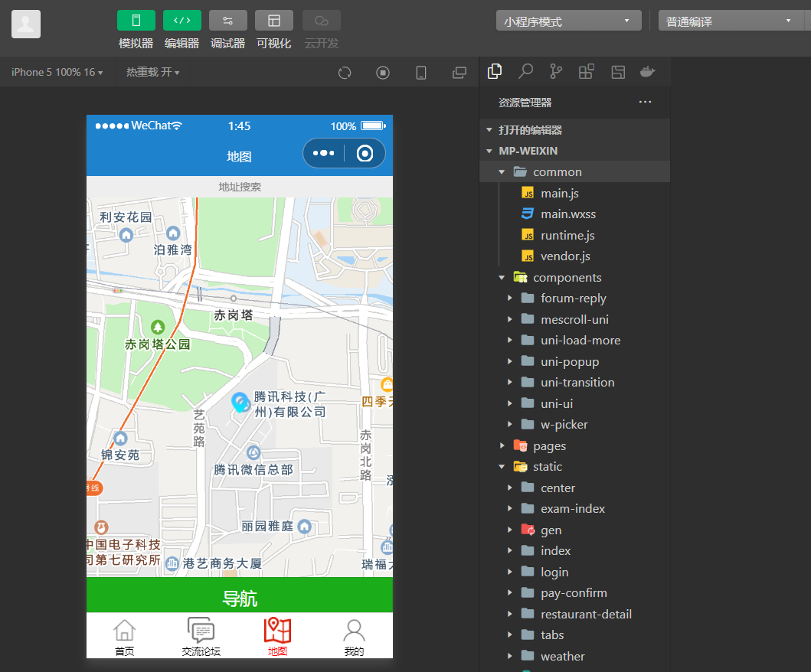
Task: Expand the uni-load-more folder
Action: 575,340
